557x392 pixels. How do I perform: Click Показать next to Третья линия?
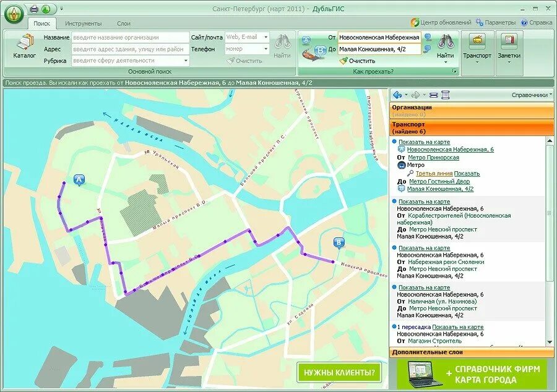point(467,174)
